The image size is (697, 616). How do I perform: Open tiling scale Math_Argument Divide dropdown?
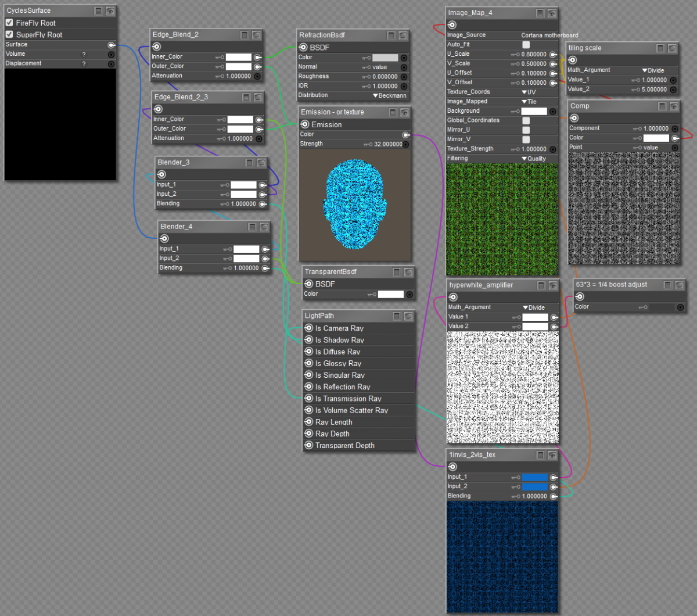pos(653,70)
